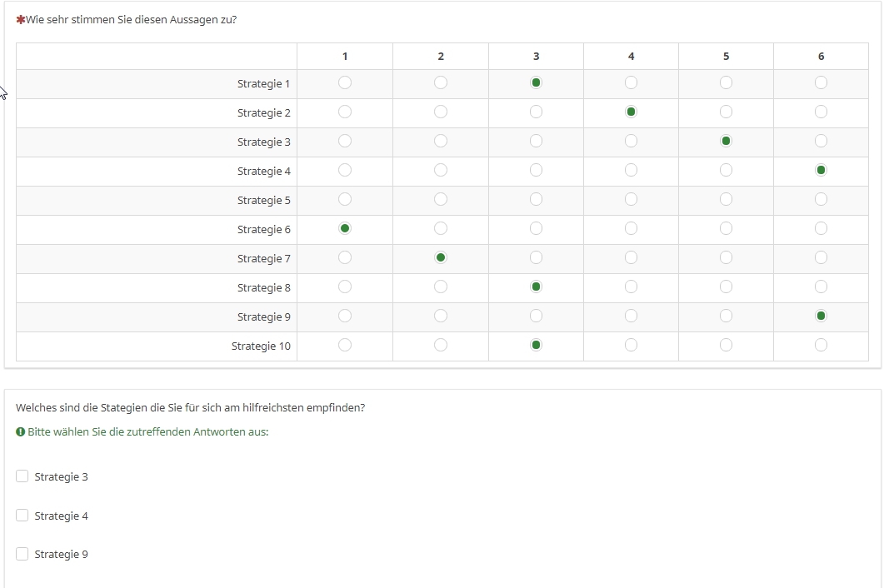Select rating 1 for Strategie 1

(345, 82)
